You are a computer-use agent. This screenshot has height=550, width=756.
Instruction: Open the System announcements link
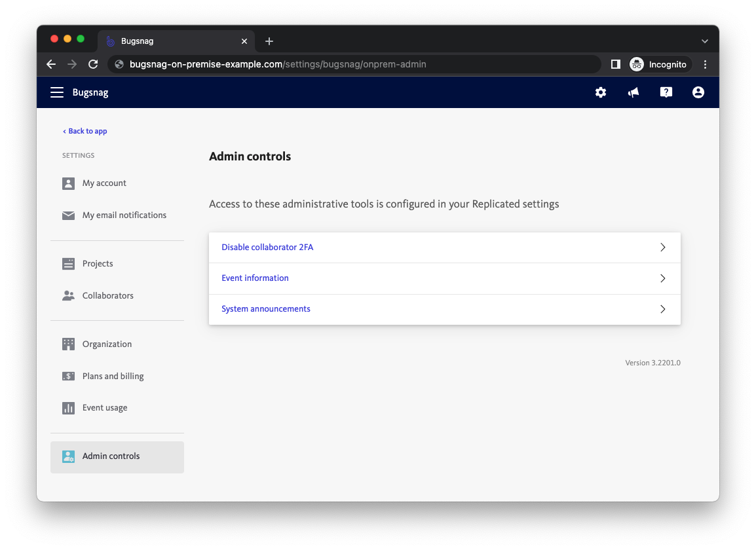[x=266, y=309]
